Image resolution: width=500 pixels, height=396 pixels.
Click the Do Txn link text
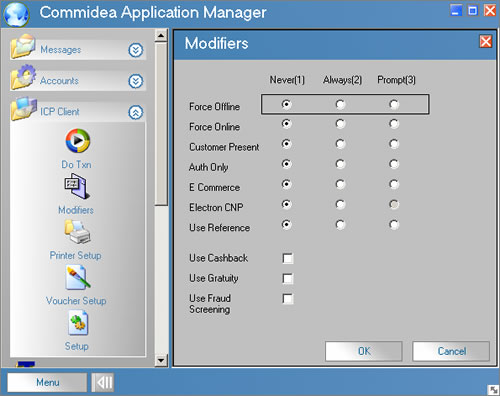[76, 164]
